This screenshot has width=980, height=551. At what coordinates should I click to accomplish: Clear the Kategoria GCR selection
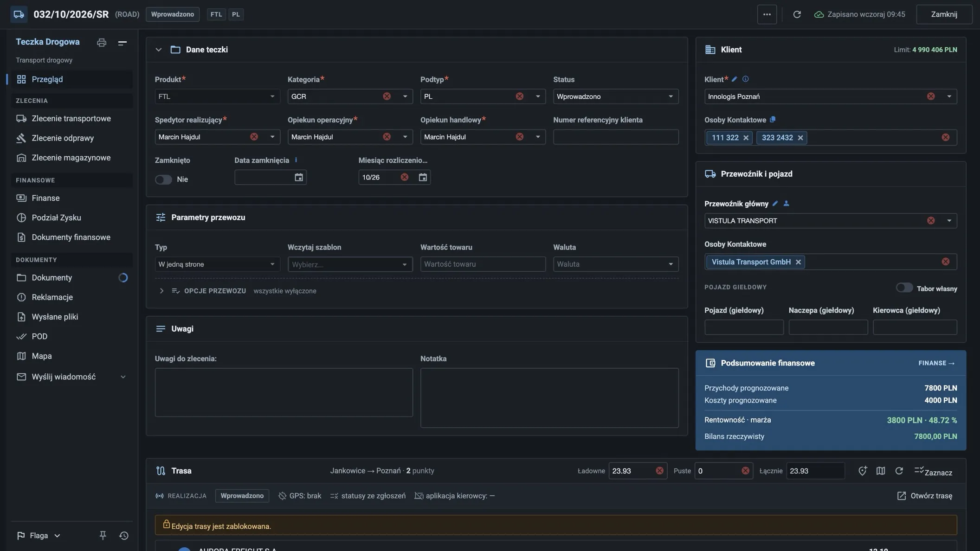pos(387,96)
